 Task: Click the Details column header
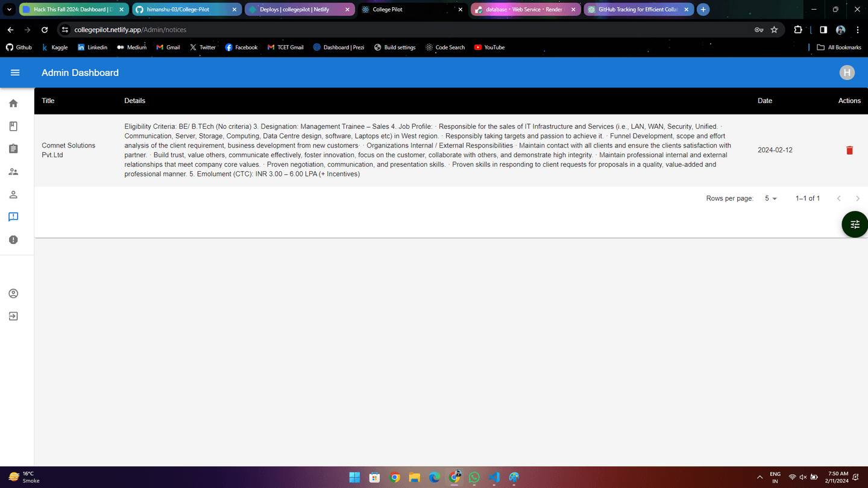click(x=134, y=101)
